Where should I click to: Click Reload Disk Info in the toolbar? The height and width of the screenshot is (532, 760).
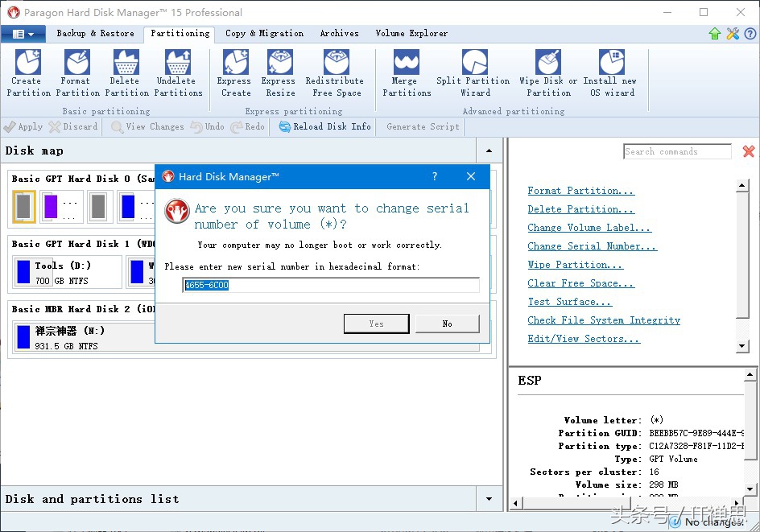325,126
